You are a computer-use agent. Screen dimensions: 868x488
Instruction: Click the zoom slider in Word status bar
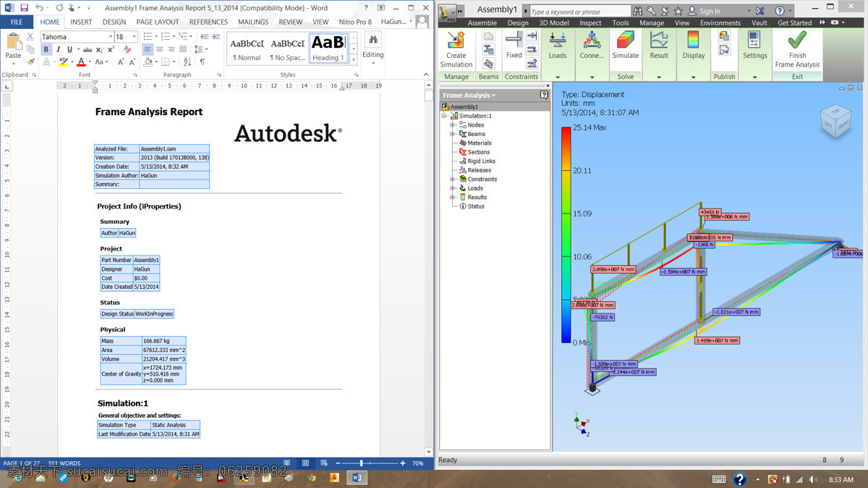pos(362,463)
